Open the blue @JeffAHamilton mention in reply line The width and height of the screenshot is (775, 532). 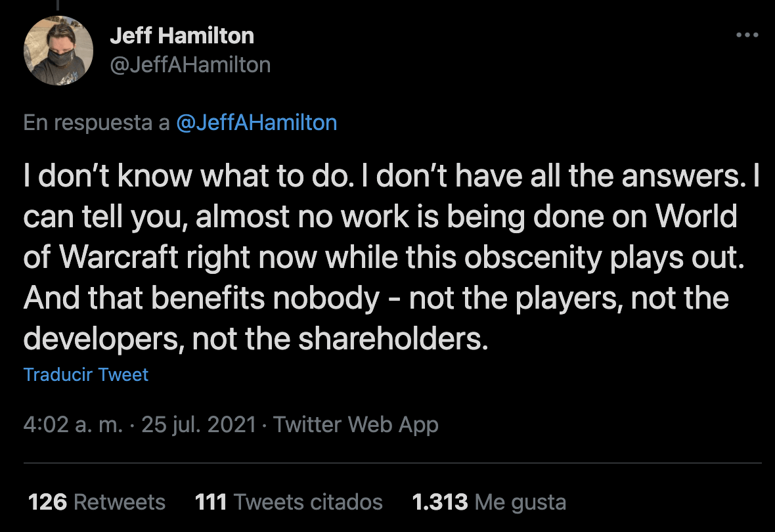click(x=257, y=123)
